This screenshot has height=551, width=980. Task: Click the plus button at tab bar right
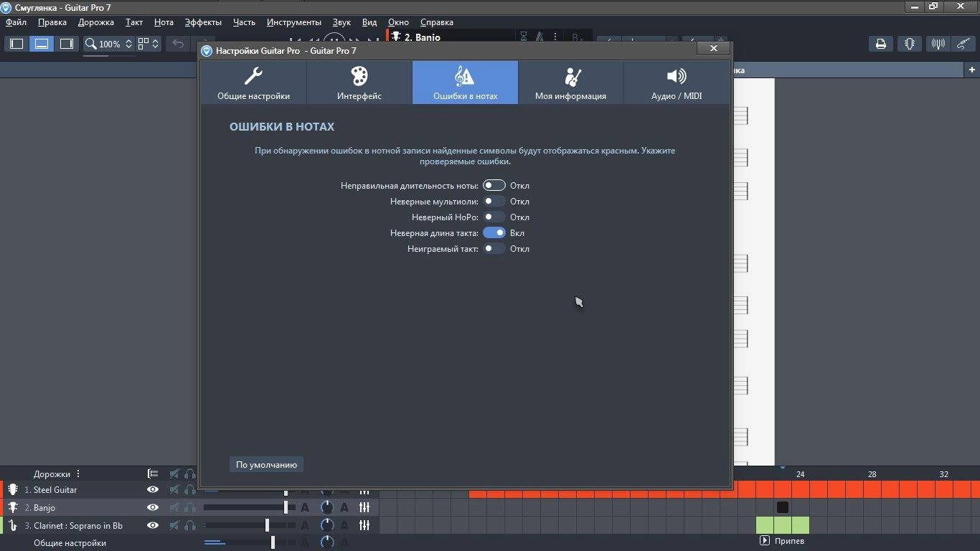972,70
